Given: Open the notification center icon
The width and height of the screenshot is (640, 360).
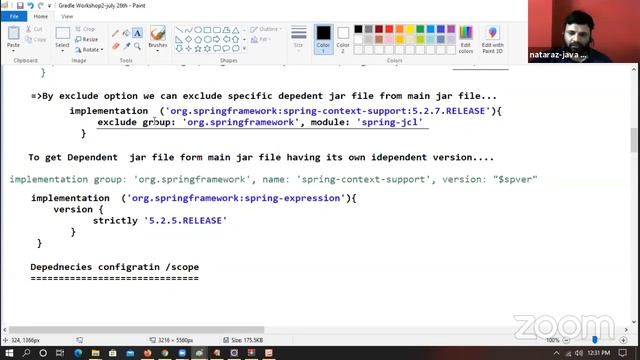Looking at the screenshot, I should coord(623,353).
